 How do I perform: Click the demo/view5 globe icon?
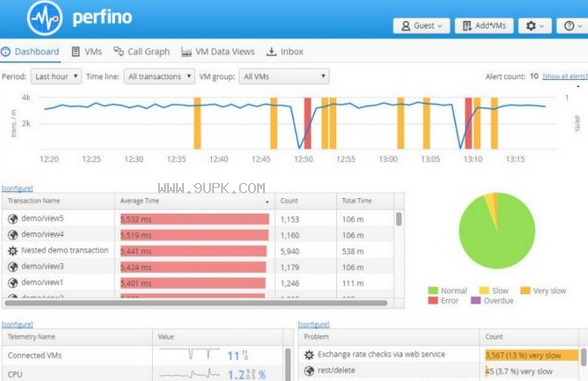point(13,219)
